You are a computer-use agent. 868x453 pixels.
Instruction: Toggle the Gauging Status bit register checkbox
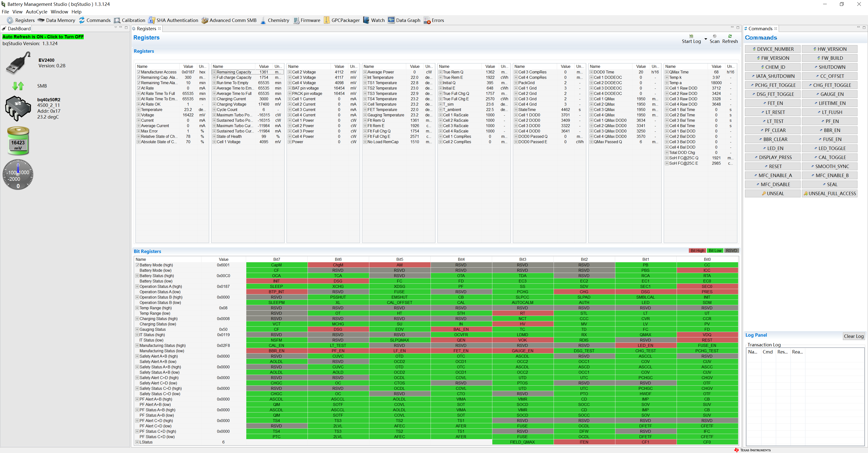point(137,329)
